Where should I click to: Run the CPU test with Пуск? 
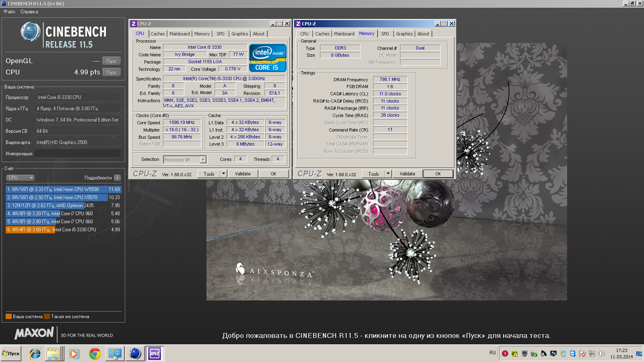(111, 72)
